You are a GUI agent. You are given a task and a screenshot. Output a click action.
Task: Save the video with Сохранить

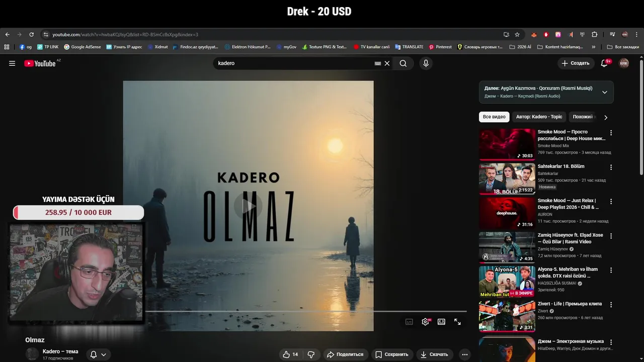tap(392, 354)
